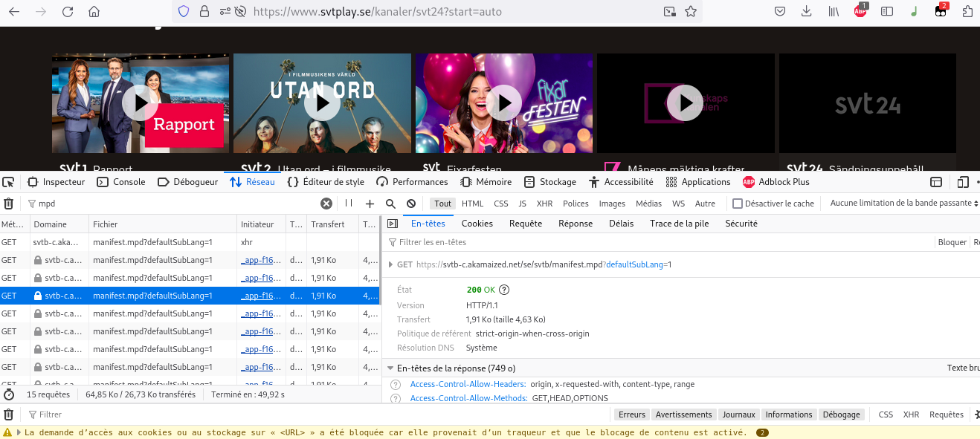Clear the 'mpd' filter text
980x439 pixels.
tap(326, 204)
